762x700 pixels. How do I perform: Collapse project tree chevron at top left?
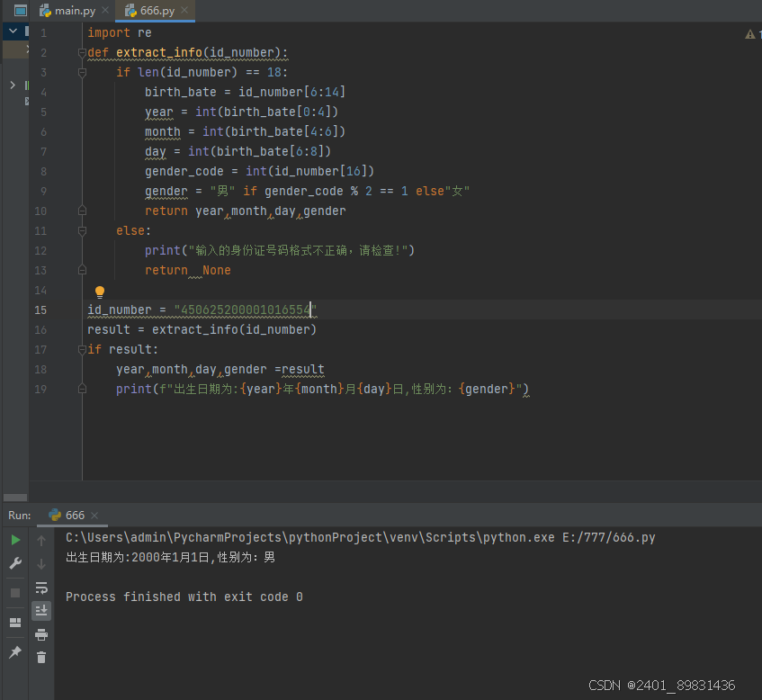pos(13,31)
